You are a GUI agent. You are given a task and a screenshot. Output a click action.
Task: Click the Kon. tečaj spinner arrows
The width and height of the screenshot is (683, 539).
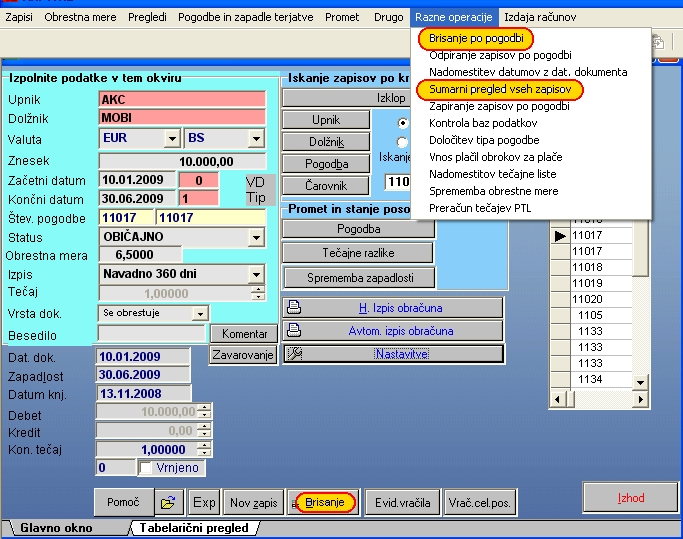point(204,449)
